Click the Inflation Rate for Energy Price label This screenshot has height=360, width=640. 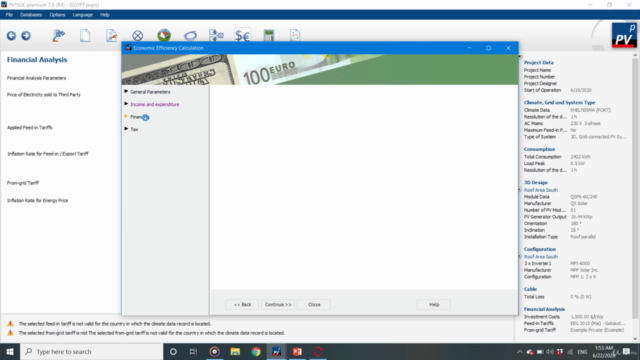(x=38, y=200)
